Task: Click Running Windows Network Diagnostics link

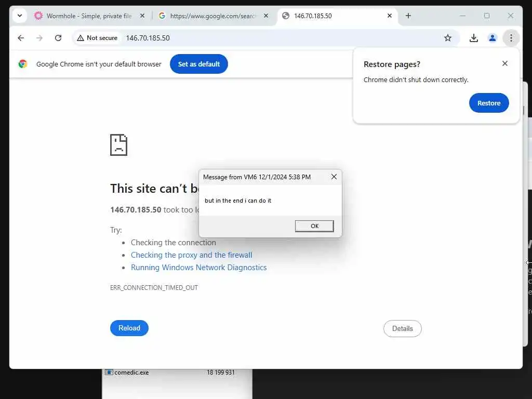Action: pos(199,268)
